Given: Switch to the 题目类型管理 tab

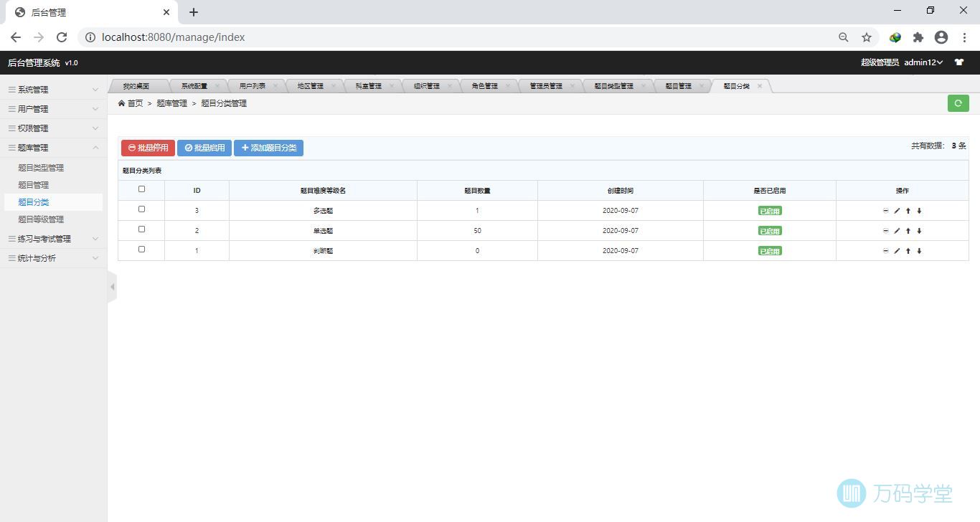Looking at the screenshot, I should pyautogui.click(x=614, y=86).
